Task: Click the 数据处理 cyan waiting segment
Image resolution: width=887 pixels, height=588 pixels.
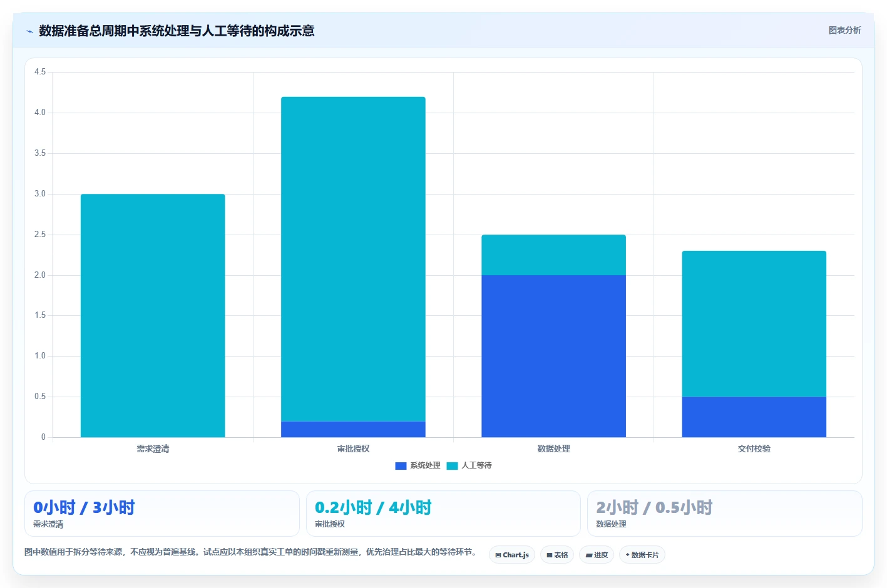Action: pyautogui.click(x=553, y=255)
